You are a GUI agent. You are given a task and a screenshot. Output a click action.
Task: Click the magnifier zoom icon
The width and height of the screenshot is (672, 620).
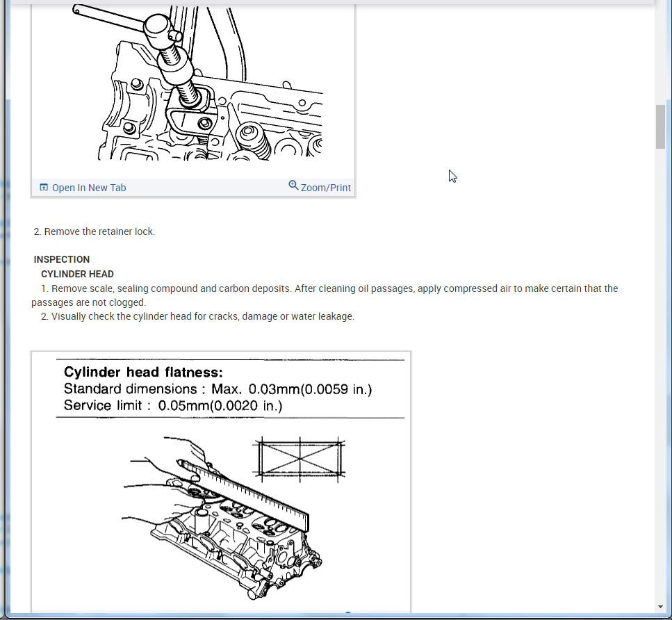293,185
